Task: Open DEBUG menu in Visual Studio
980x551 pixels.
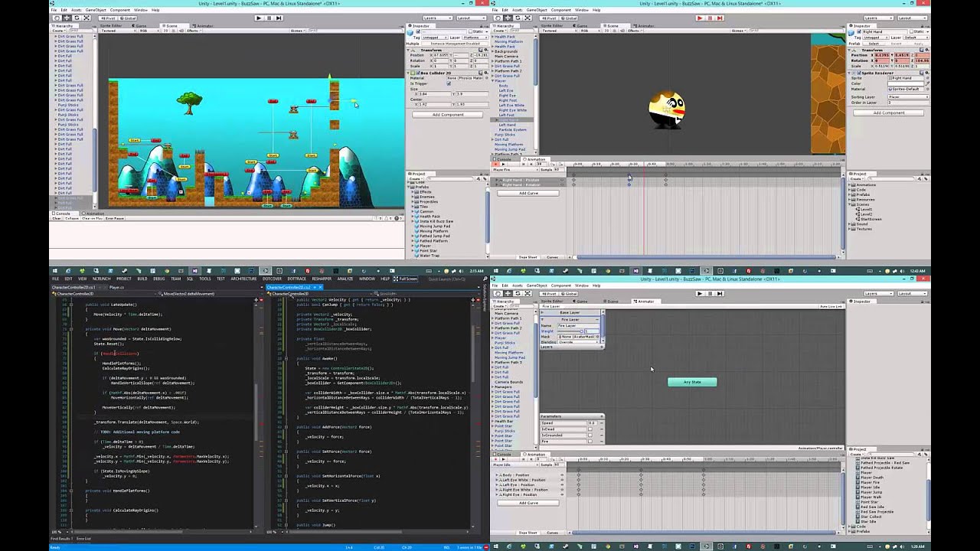Action: click(x=158, y=279)
